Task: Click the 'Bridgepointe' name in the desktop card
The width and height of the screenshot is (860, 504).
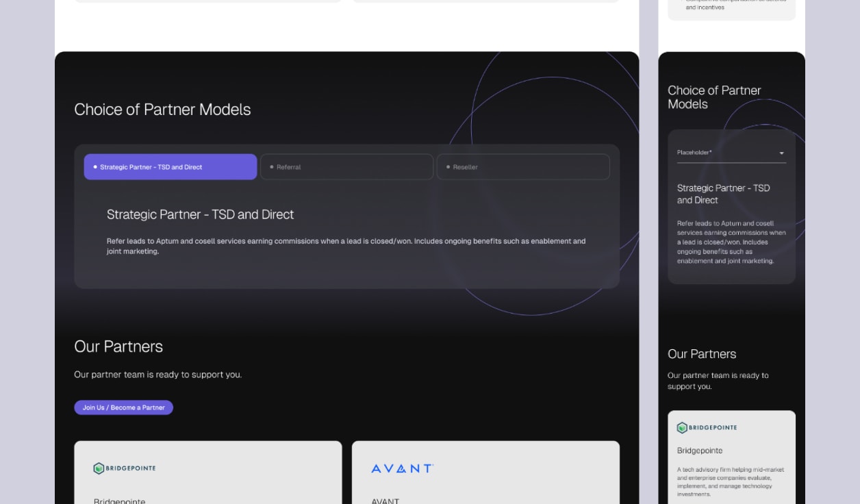Action: pos(120,501)
